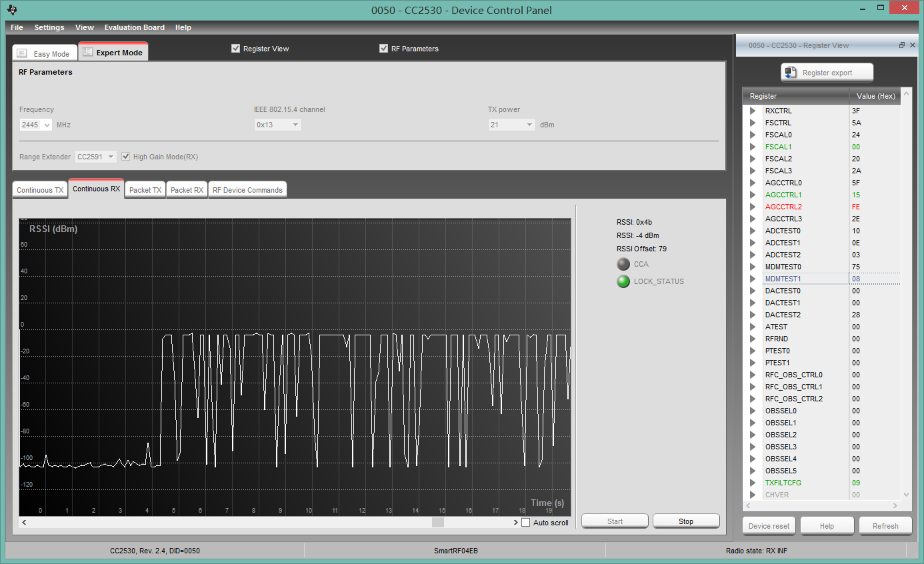Click the graph scroll right arrow
This screenshot has width=924, height=564.
pos(515,523)
